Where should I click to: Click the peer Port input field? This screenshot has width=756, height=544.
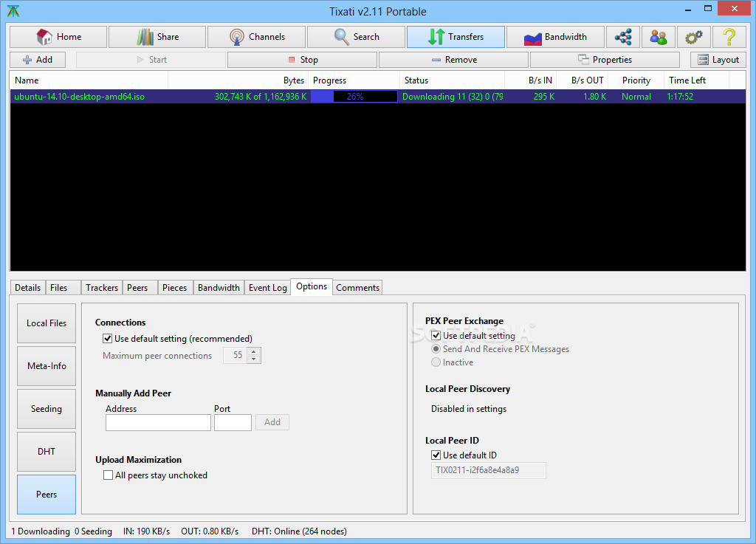pyautogui.click(x=233, y=422)
